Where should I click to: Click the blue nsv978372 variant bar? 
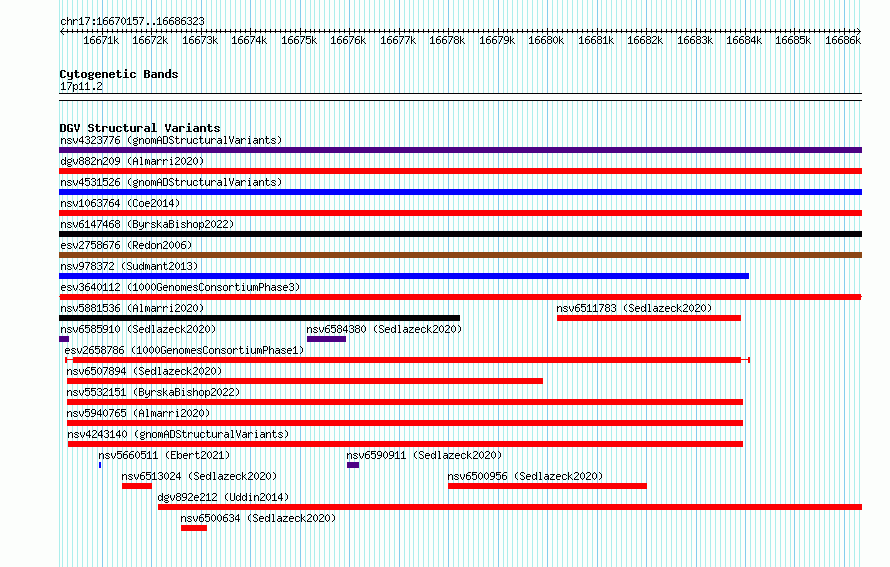[404, 276]
